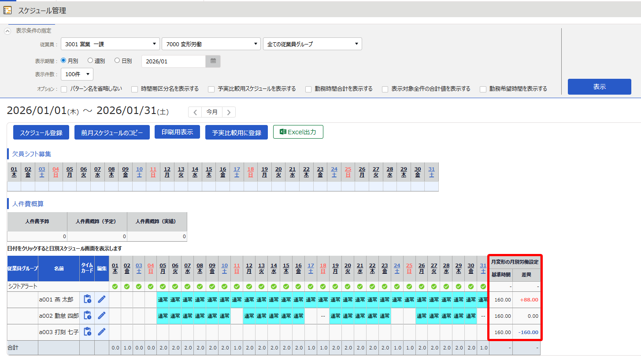Go to previous month arrow
The width and height of the screenshot is (641, 364).
[x=195, y=112]
